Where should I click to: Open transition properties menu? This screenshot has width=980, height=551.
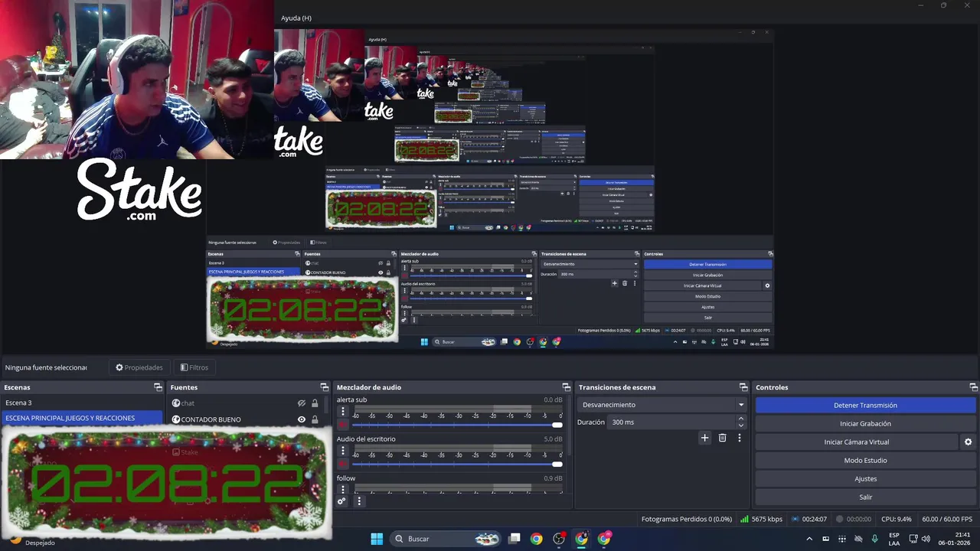click(x=739, y=438)
